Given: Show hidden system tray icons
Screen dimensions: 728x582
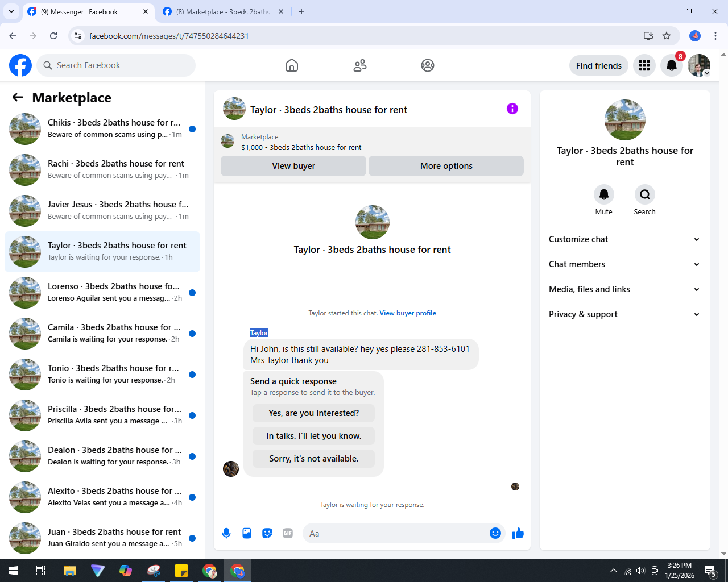Looking at the screenshot, I should tap(613, 571).
